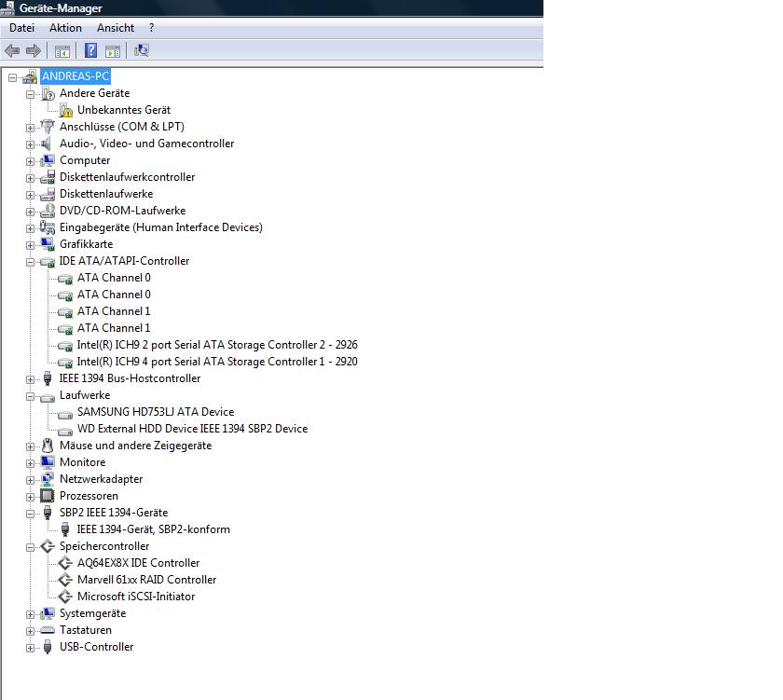The width and height of the screenshot is (783, 700).
Task: Click the Speichercontroller diamond icon
Action: click(x=48, y=546)
